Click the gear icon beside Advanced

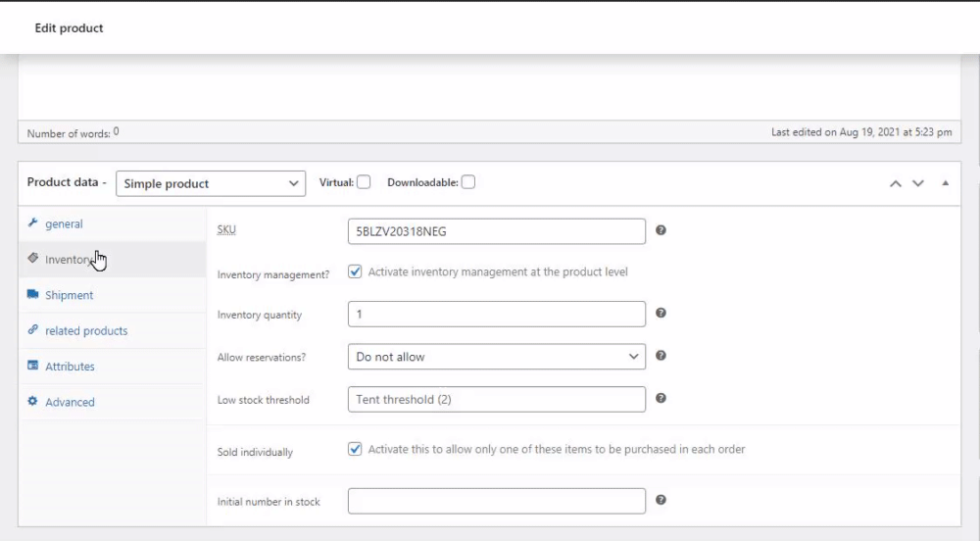[x=32, y=401]
